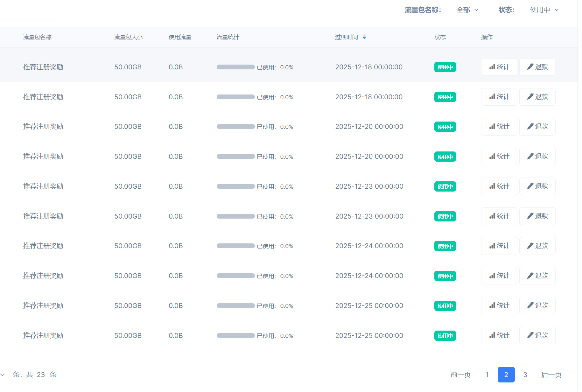Click the 前一页 pagination link
The image size is (582, 392).
click(461, 375)
